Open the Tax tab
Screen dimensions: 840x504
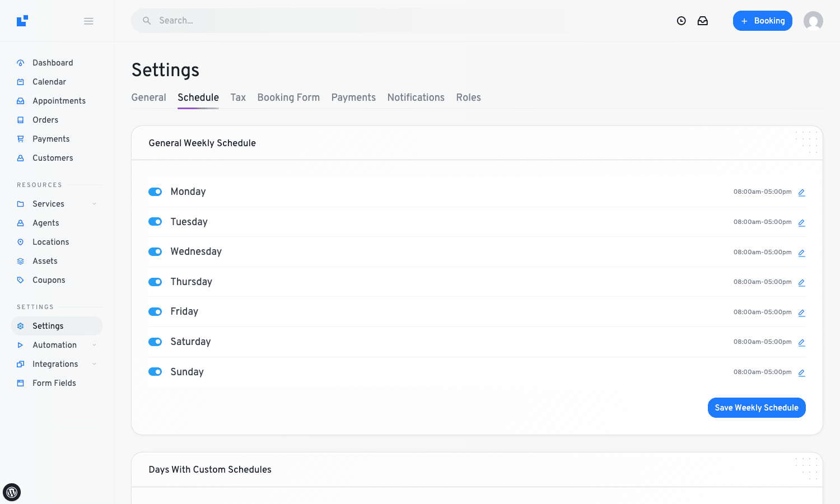[238, 97]
